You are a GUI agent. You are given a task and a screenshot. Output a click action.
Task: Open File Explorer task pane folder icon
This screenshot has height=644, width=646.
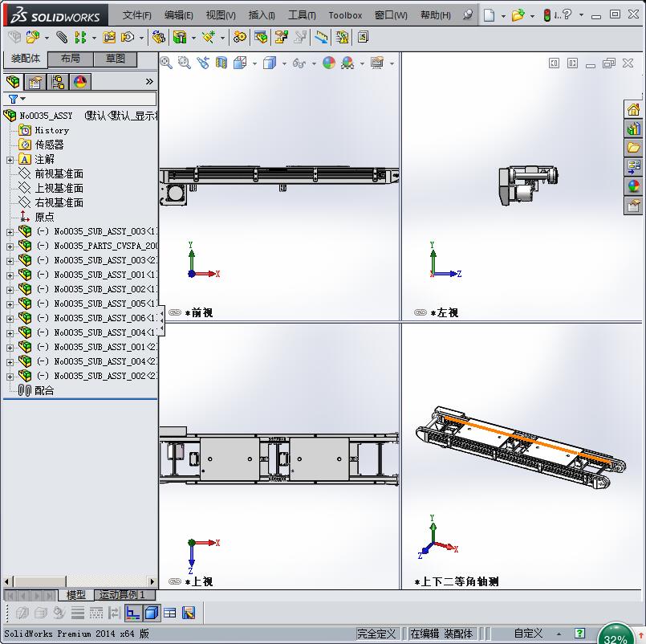click(x=633, y=148)
